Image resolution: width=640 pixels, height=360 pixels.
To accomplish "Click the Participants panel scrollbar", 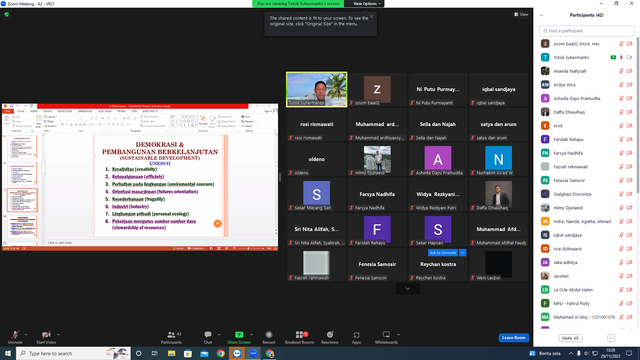I will (x=638, y=114).
